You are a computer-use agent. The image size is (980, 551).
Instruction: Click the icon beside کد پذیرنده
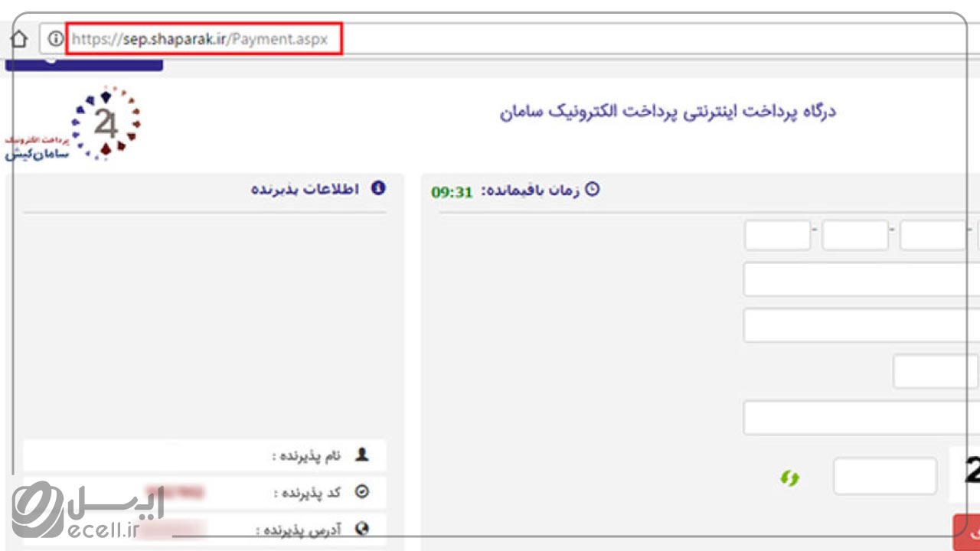(x=362, y=492)
